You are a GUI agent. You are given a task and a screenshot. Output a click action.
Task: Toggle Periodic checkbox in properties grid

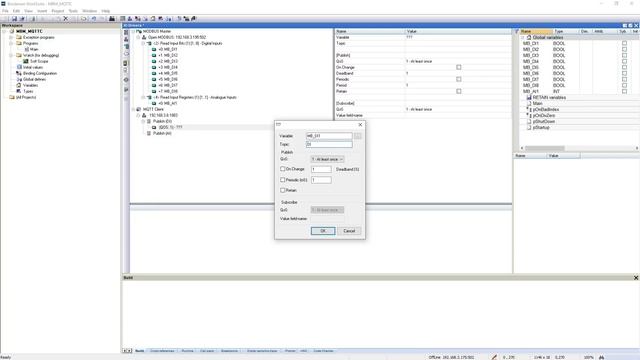tap(459, 79)
